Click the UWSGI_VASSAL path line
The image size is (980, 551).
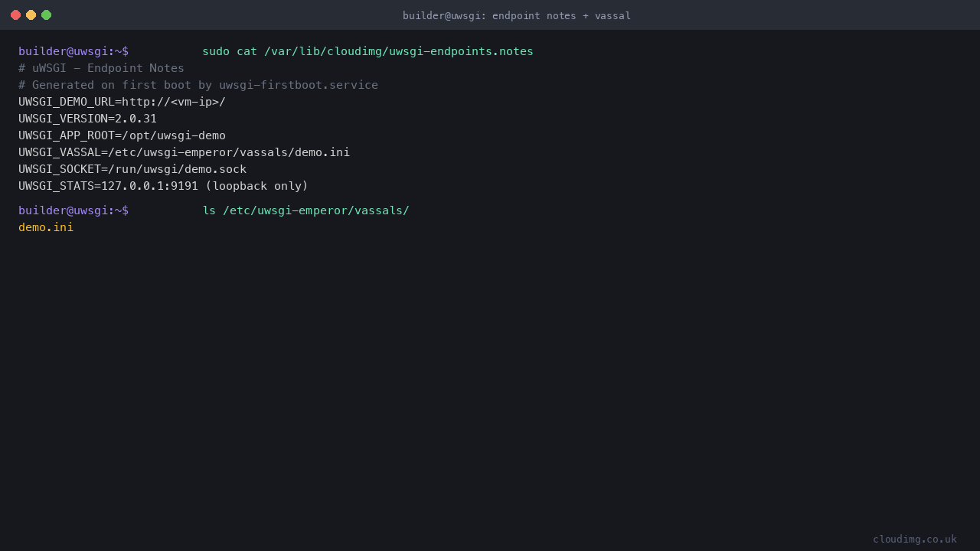pos(184,152)
